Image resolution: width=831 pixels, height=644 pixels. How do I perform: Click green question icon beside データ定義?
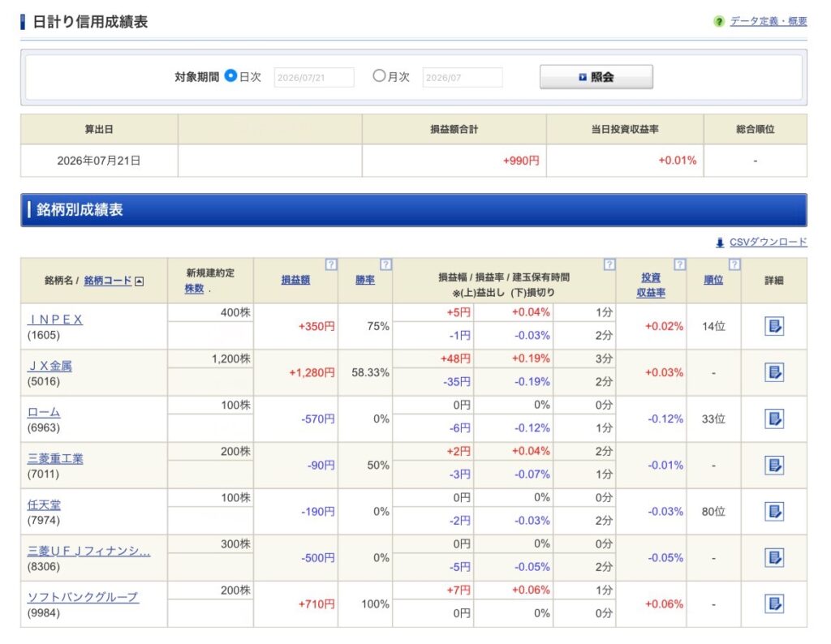[719, 22]
